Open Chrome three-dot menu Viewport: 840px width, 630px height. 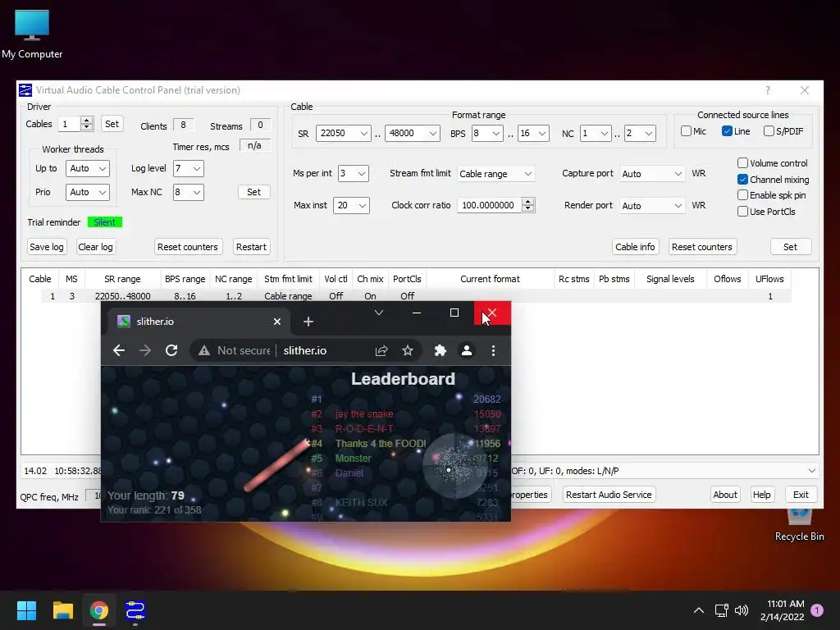click(493, 350)
